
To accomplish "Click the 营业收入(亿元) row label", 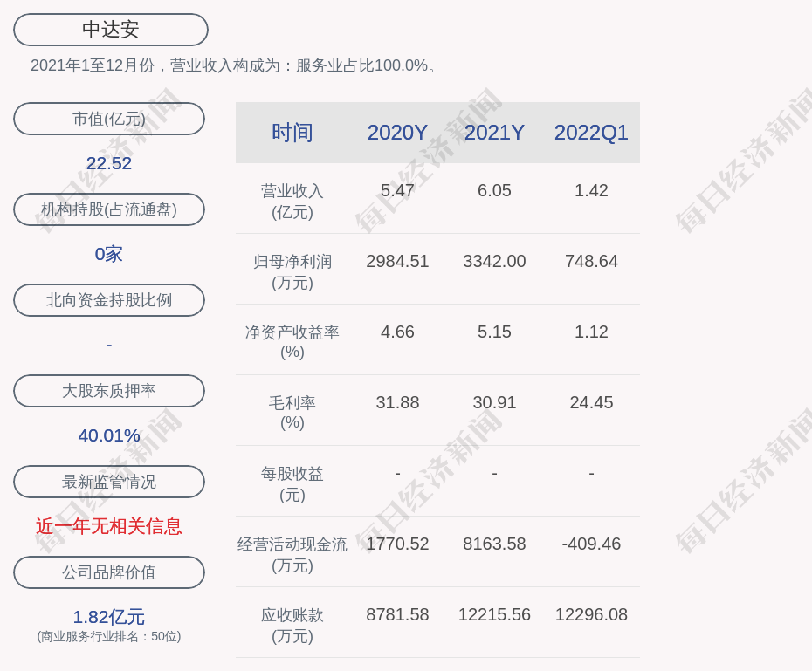I will coord(292,202).
